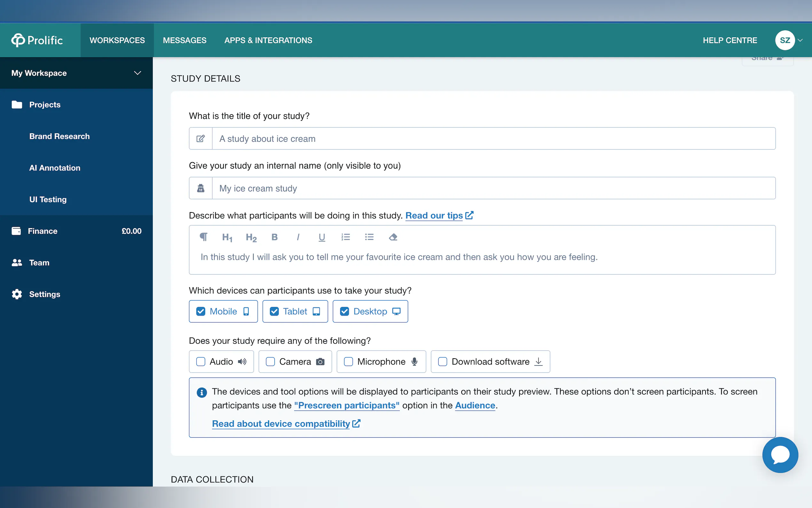Go to the Messages tab
This screenshot has height=508, width=812.
point(185,40)
